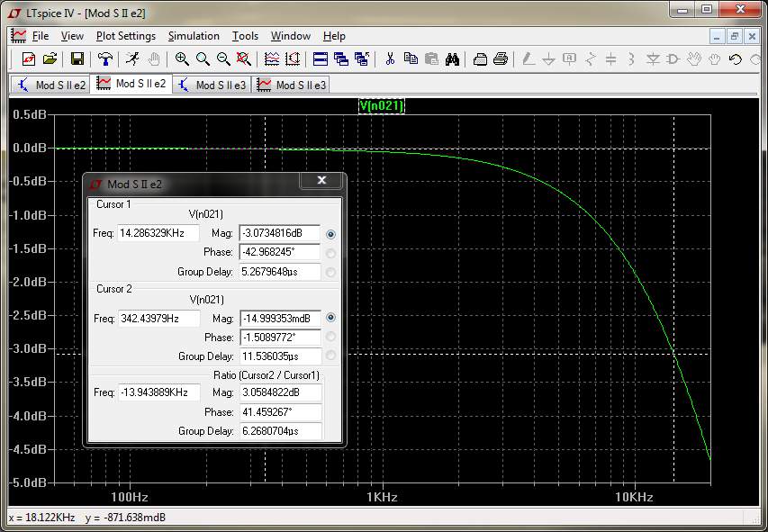This screenshot has height=532, width=768.
Task: Switch to Mod S II e3 waveform tab
Action: pos(292,85)
